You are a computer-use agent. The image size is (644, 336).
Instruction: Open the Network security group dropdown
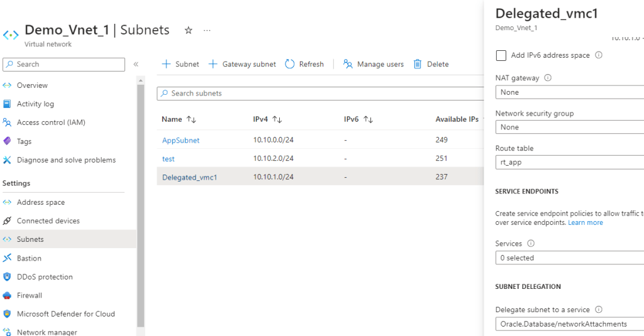(x=569, y=127)
